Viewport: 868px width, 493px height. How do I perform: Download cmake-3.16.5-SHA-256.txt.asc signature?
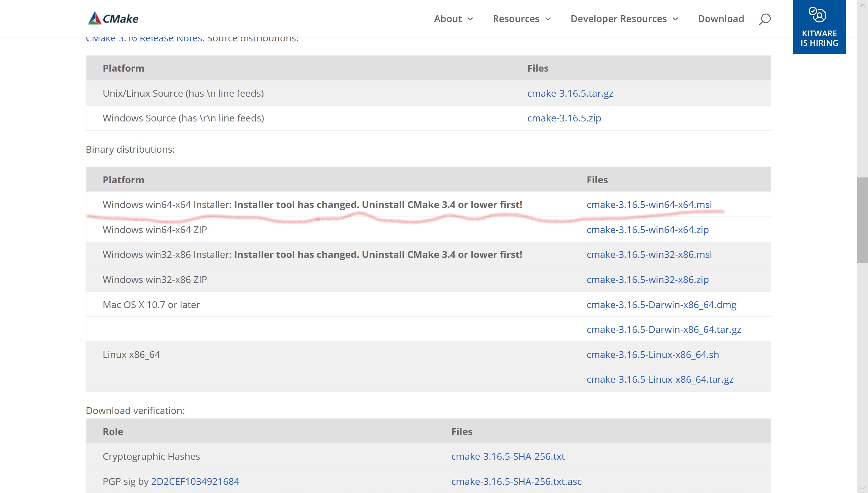pos(516,481)
